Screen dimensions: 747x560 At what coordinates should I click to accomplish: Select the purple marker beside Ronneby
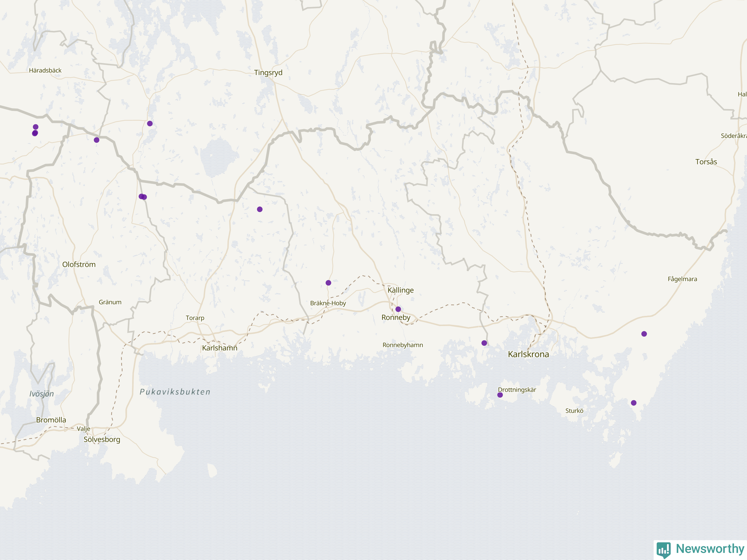(398, 309)
